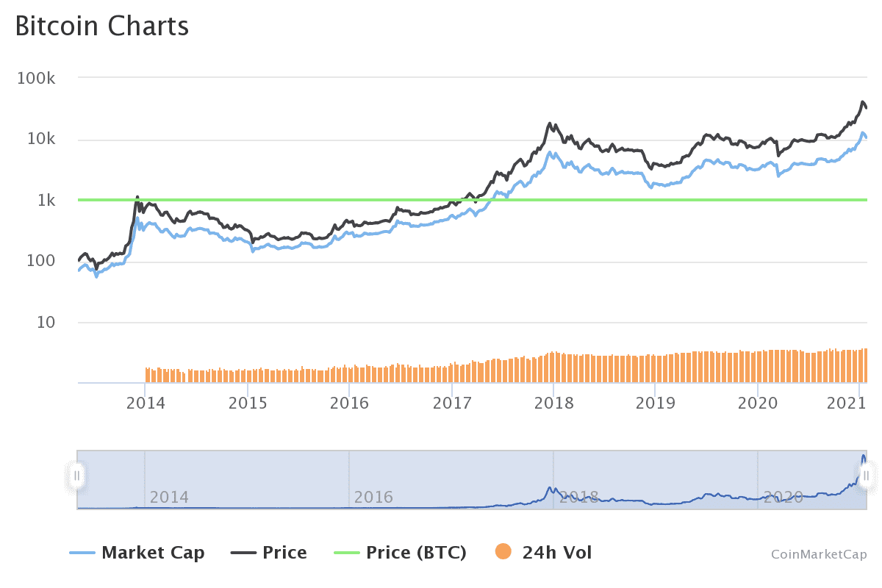The height and width of the screenshot is (588, 882).
Task: Click the 100k y-axis label
Action: pos(37,79)
